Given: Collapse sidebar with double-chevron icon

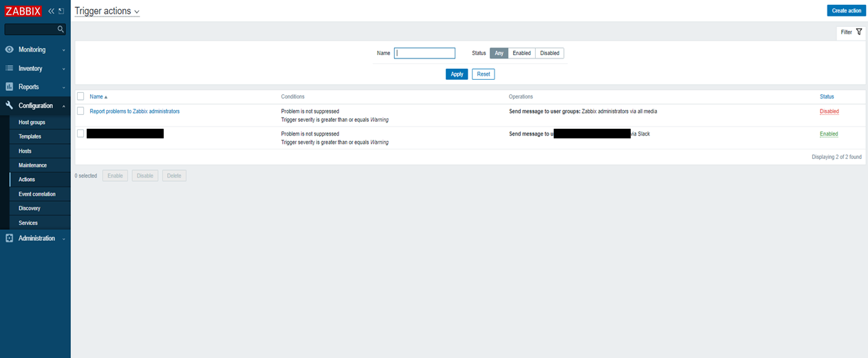Looking at the screenshot, I should click(51, 11).
